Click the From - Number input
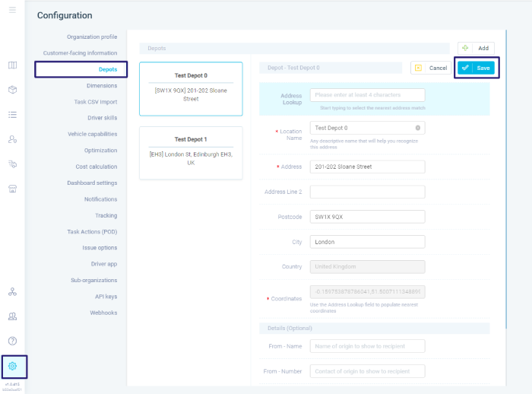This screenshot has width=532, height=394. tap(367, 371)
